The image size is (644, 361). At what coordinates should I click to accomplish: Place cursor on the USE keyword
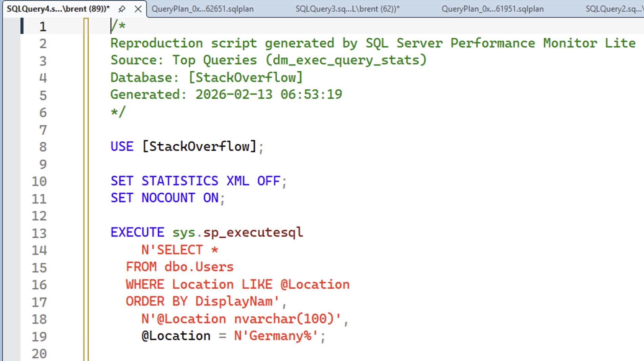point(122,147)
